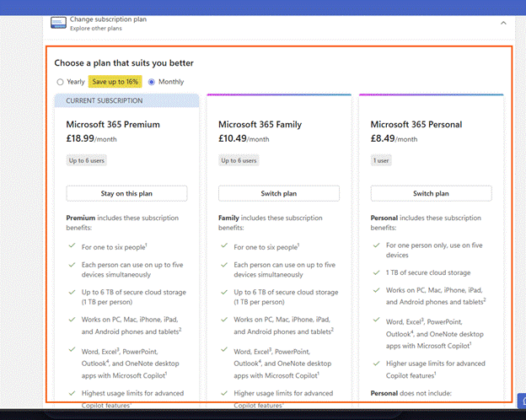The height and width of the screenshot is (420, 526).
Task: Click Personal's 1 TB of secure cloud storage text
Action: click(x=428, y=272)
